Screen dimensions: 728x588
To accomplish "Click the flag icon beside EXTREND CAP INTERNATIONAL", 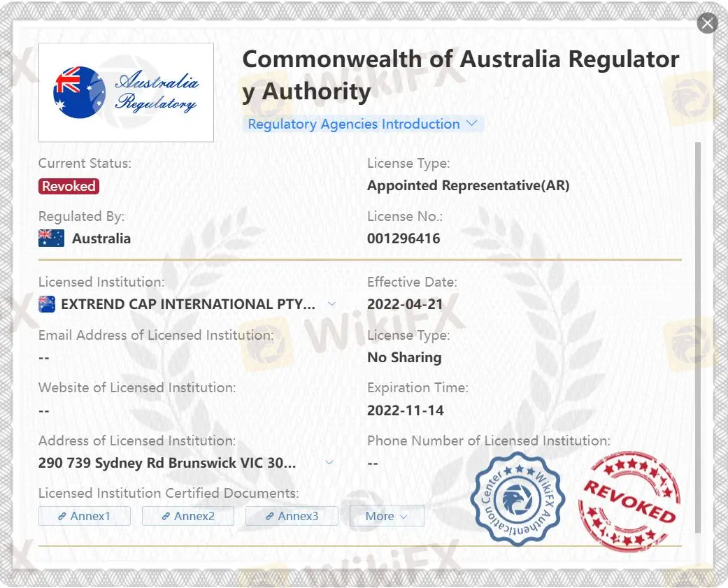I will [x=47, y=304].
